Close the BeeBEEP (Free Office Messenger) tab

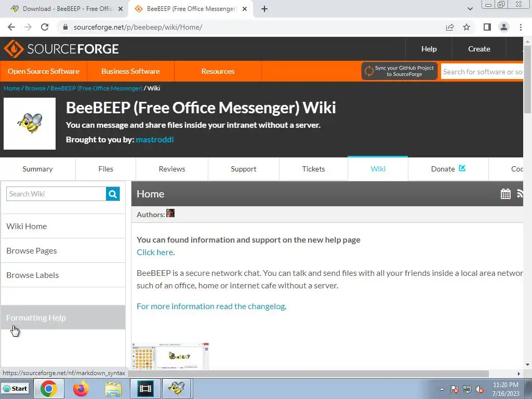point(245,9)
